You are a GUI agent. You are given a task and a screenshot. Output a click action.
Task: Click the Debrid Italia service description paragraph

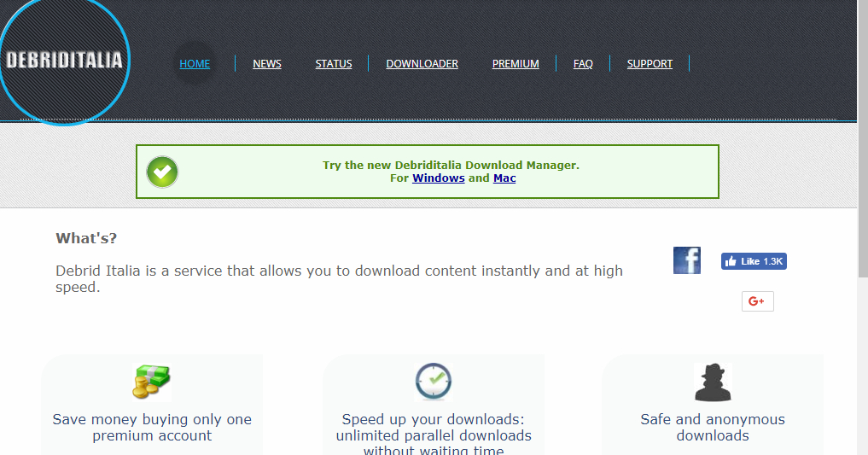(x=340, y=278)
